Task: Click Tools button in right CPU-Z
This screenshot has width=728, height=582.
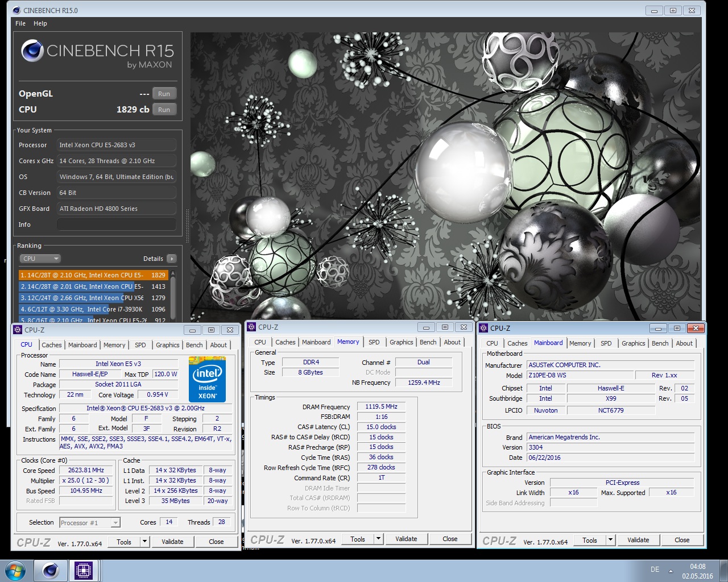Action: coord(590,541)
